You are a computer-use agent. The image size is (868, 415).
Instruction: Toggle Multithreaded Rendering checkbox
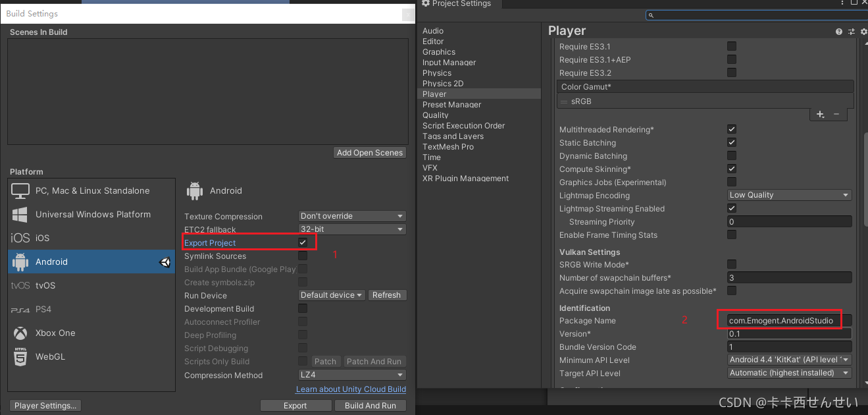pos(732,129)
